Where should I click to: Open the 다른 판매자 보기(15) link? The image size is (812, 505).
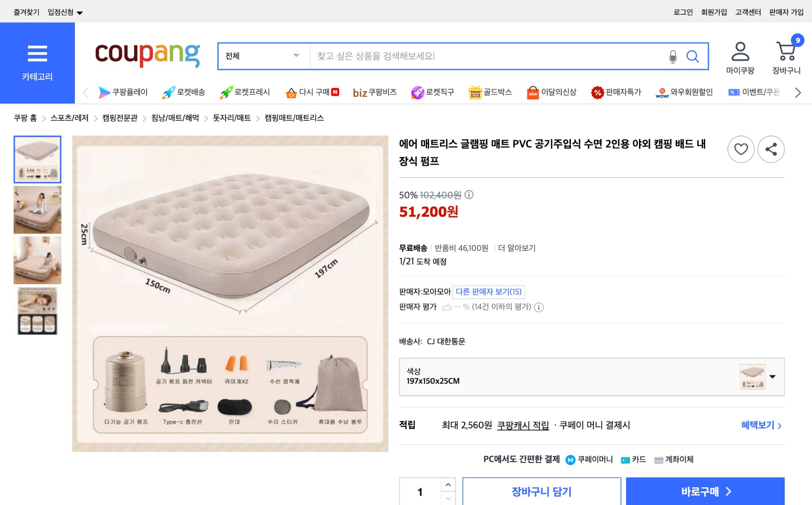488,292
